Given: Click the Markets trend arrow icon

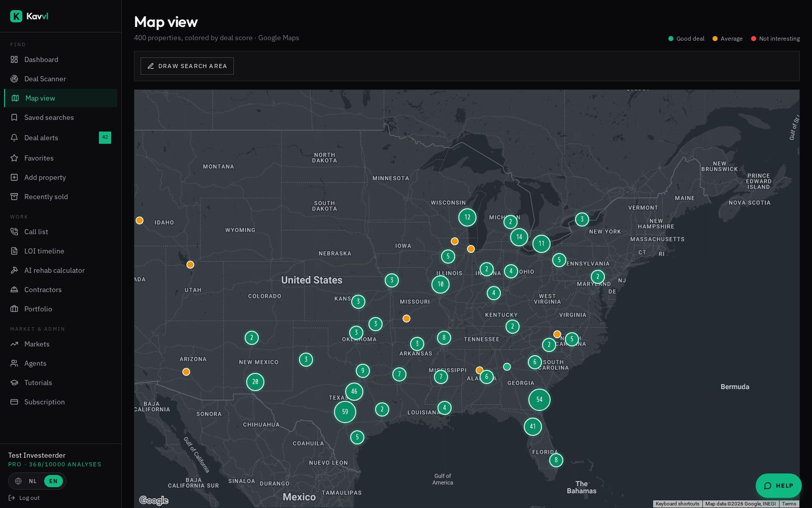Looking at the screenshot, I should 14,344.
